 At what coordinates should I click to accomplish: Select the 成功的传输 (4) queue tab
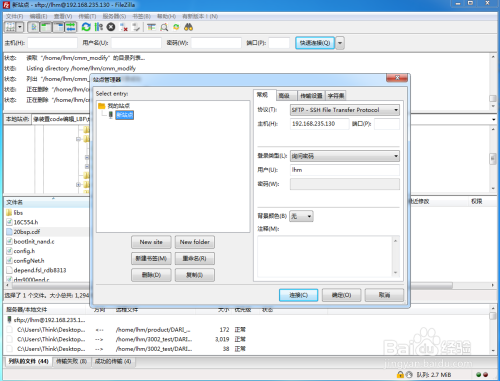pos(113,361)
